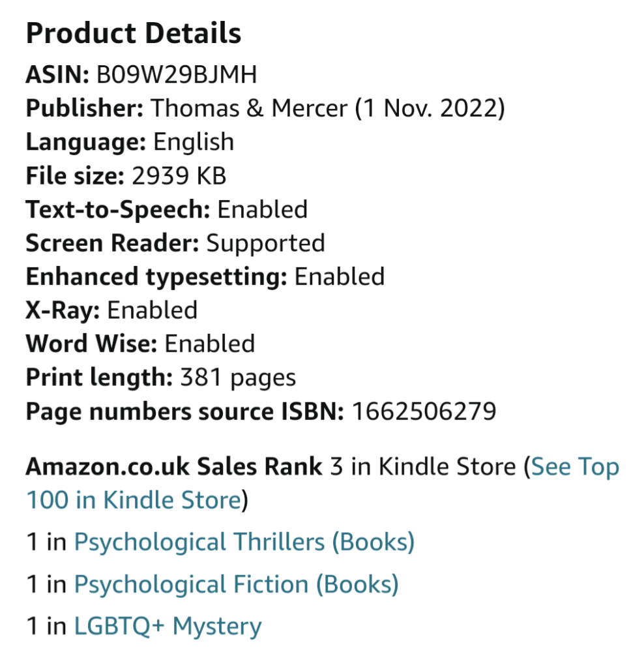Open the LGBTQ+ Mystery category link
The height and width of the screenshot is (667, 644).
[168, 626]
